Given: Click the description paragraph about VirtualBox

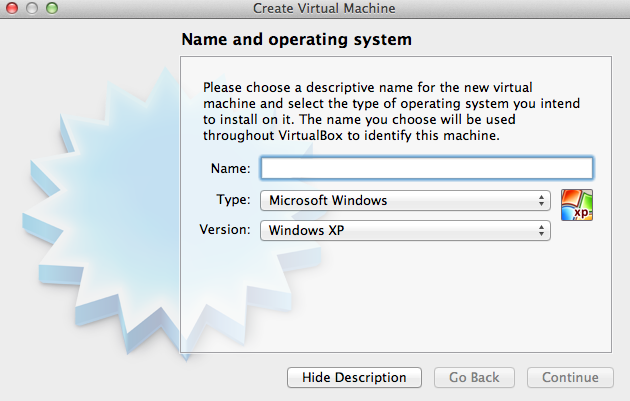Looking at the screenshot, I should 391,111.
